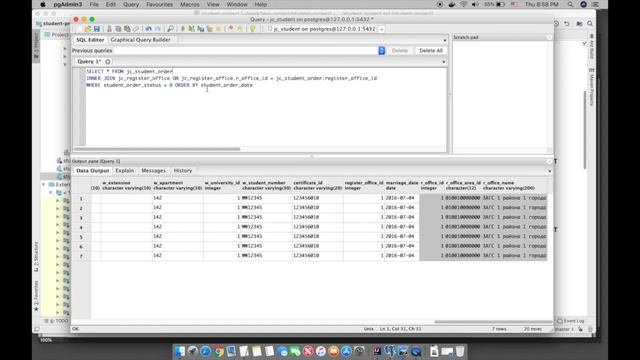Switch to Graphical Query Builder tab
The width and height of the screenshot is (640, 360).
click(x=140, y=40)
